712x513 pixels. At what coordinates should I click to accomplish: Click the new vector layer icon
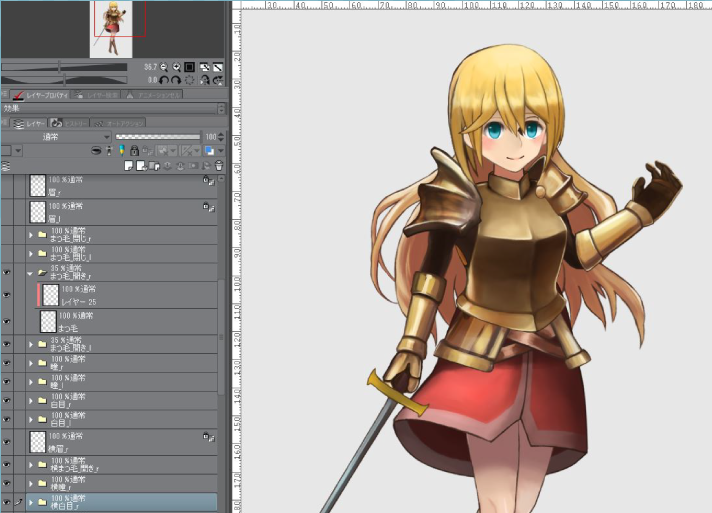pyautogui.click(x=141, y=166)
